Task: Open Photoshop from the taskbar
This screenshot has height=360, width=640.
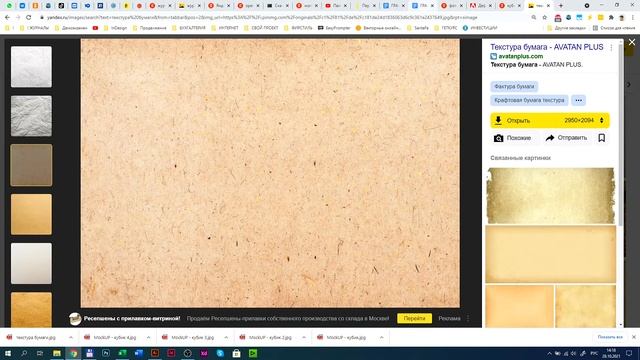Action: 106,353
